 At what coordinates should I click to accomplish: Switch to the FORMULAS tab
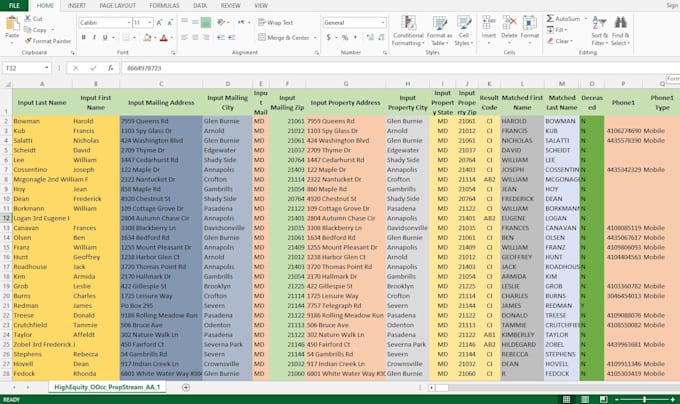click(164, 6)
